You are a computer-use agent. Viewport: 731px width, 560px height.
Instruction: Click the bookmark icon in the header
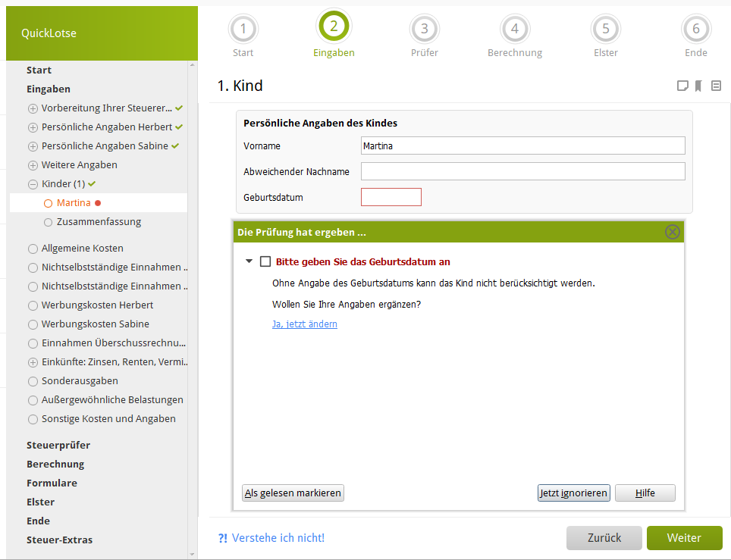tap(698, 86)
